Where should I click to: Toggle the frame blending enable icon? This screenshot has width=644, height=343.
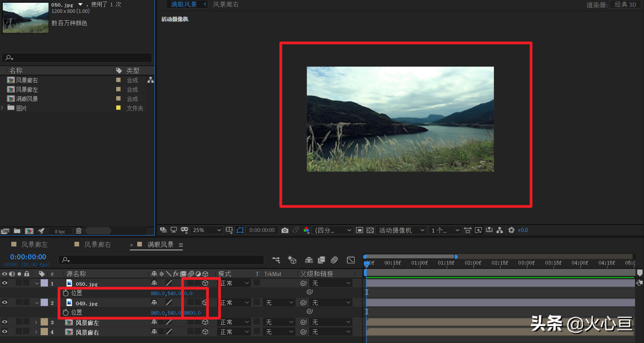coord(322,260)
